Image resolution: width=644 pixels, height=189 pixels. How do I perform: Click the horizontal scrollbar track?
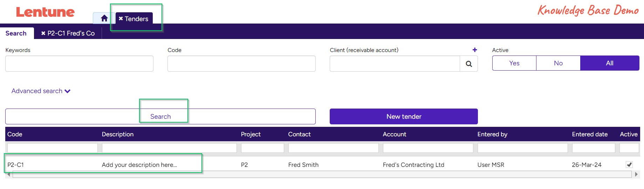coord(322,175)
